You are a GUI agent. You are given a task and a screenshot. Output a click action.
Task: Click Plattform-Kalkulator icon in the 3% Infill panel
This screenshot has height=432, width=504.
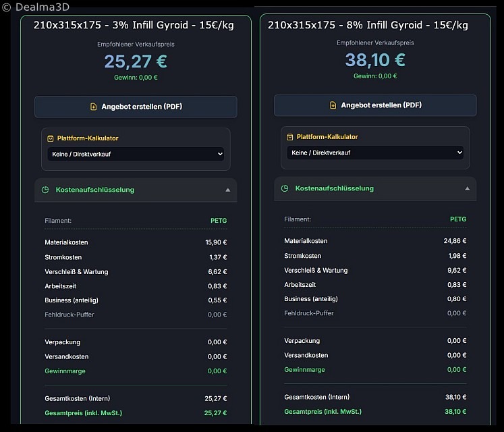51,138
